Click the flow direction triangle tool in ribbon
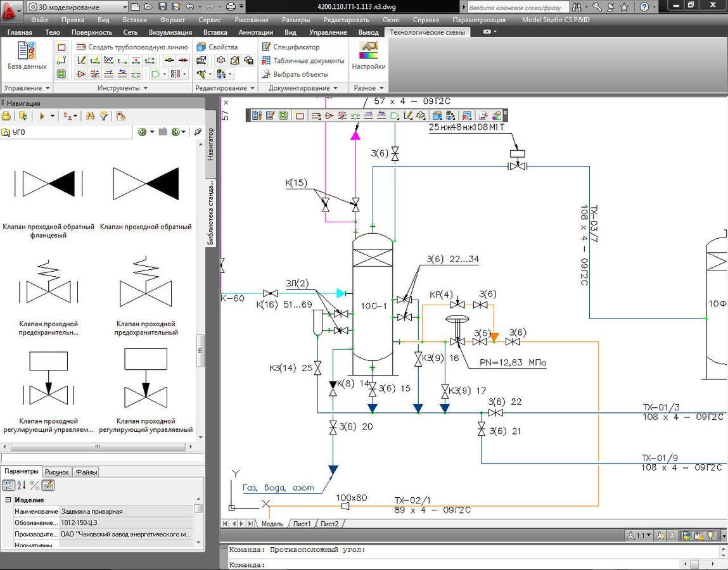728x570 pixels. coord(81,74)
